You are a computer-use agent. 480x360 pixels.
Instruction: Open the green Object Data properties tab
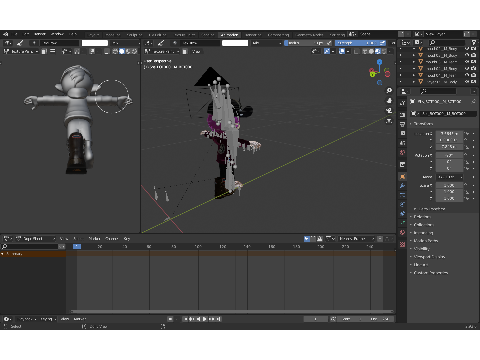point(403,223)
